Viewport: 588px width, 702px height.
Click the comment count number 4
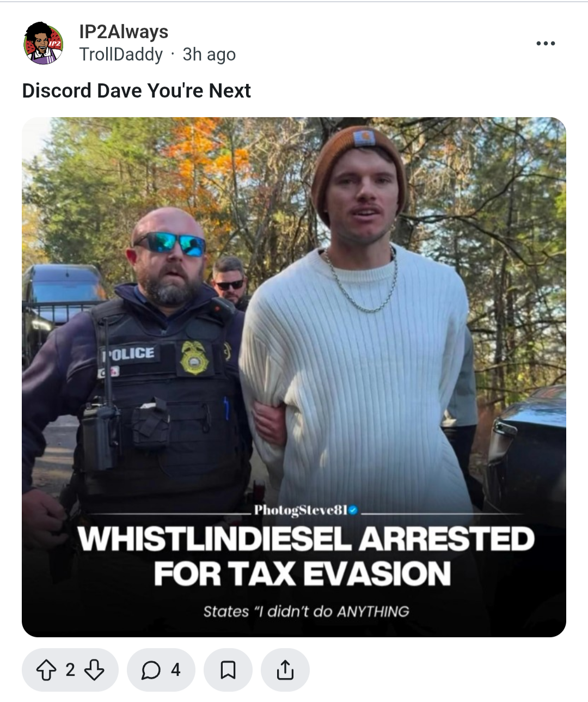tap(175, 670)
